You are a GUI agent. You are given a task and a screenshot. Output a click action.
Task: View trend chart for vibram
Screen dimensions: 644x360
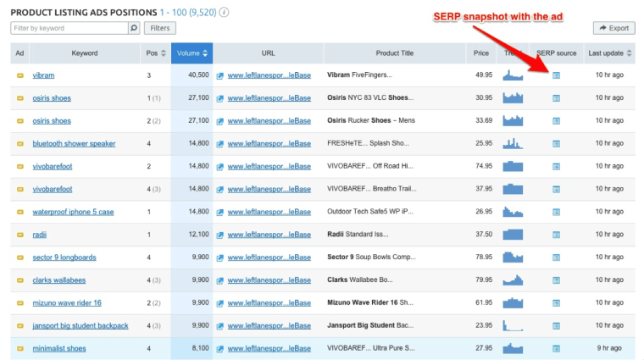(513, 75)
